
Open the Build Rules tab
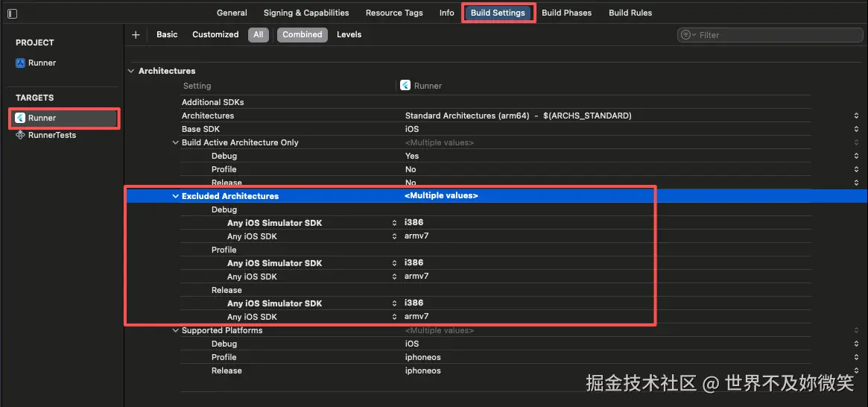coord(630,13)
